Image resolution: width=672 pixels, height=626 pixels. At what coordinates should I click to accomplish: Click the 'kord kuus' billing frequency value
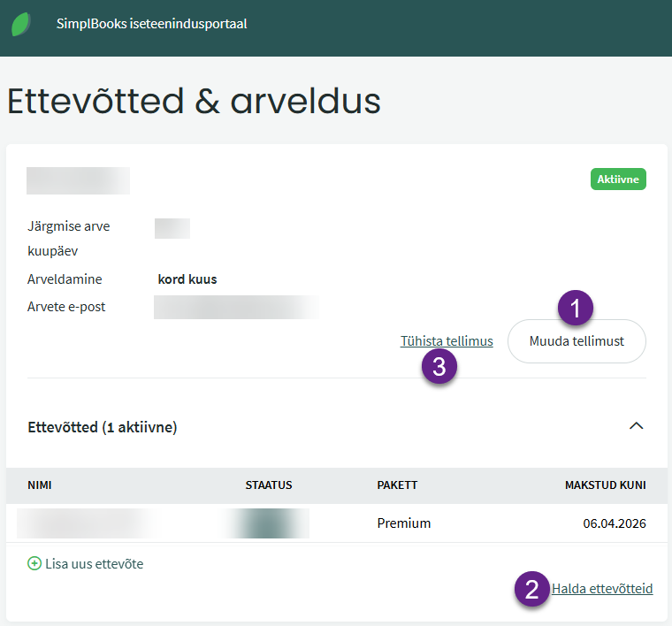coord(187,279)
